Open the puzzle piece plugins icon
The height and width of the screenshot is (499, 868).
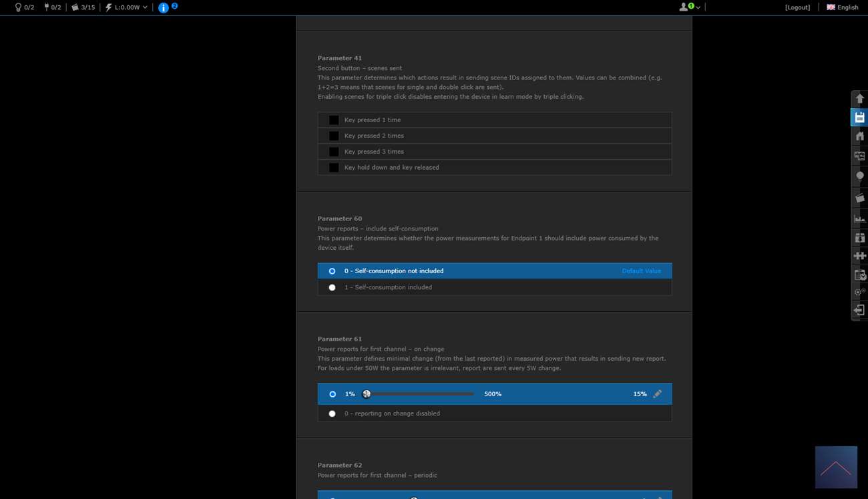click(x=859, y=256)
